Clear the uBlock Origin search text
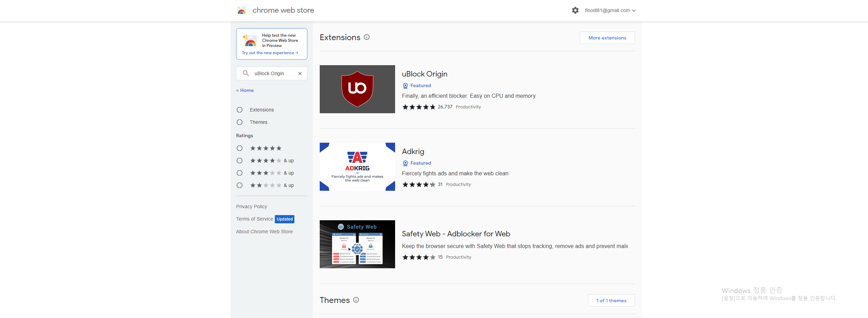Viewport: 868px width, 318px height. click(300, 73)
